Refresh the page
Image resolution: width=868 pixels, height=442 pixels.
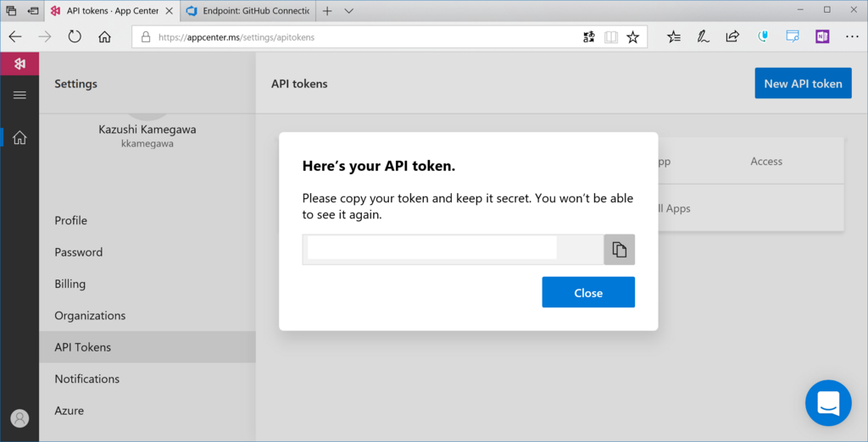[75, 37]
